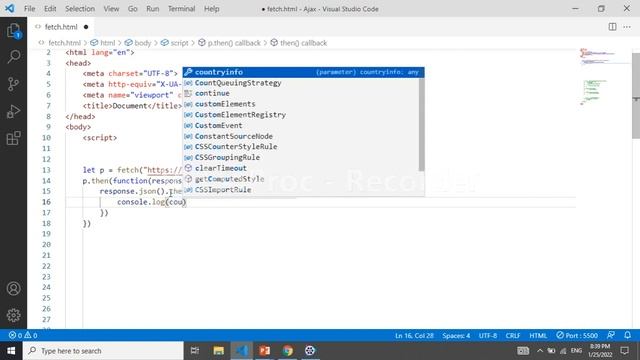Choose clearTimeout suggestion
The height and width of the screenshot is (360, 640).
pos(301,168)
